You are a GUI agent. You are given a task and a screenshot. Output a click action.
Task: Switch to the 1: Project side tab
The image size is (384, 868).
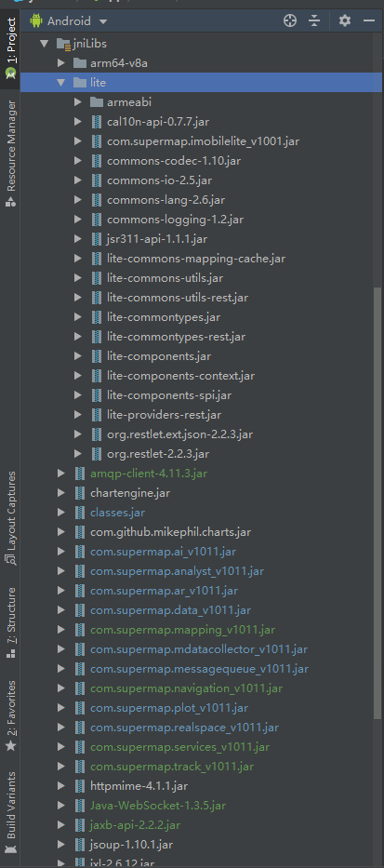click(x=10, y=47)
